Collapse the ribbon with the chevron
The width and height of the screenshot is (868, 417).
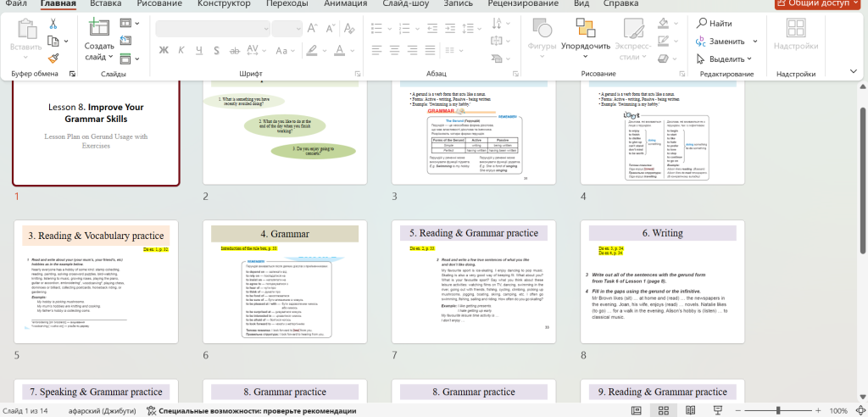click(854, 74)
